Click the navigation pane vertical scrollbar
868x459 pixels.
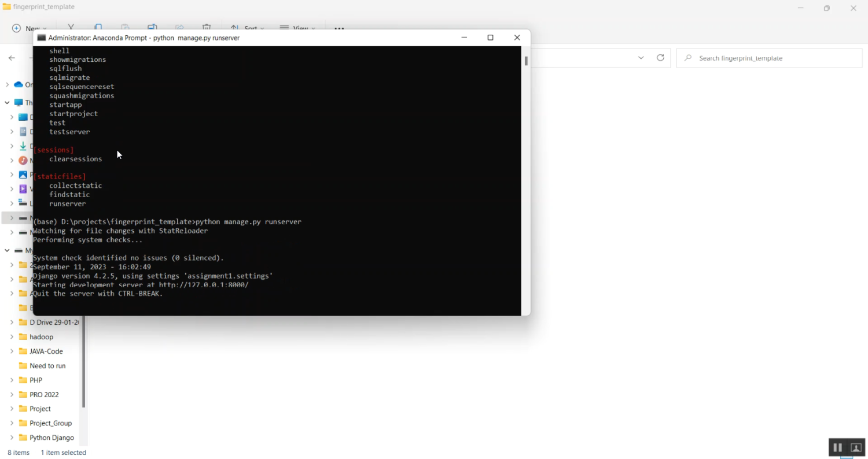point(84,361)
